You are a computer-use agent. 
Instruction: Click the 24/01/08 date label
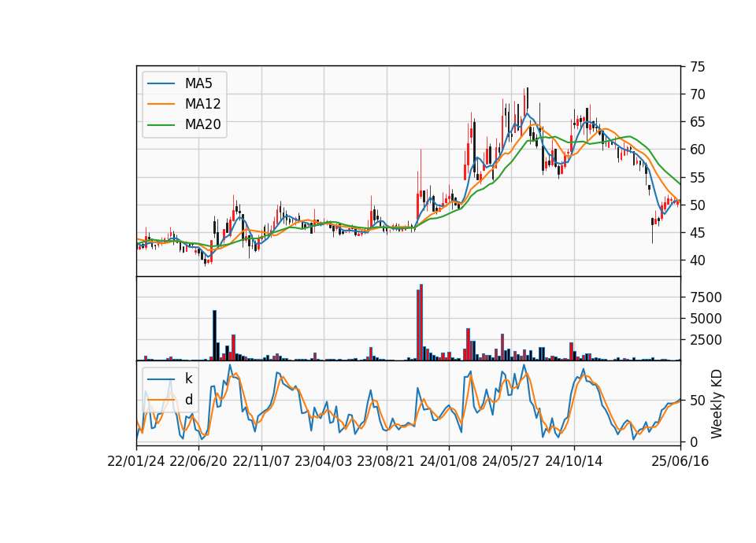[x=448, y=461]
